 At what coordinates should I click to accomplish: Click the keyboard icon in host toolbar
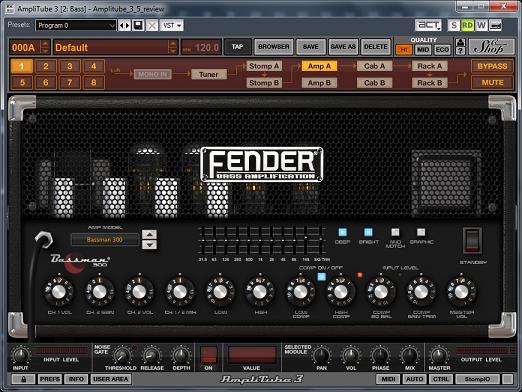tap(496, 25)
